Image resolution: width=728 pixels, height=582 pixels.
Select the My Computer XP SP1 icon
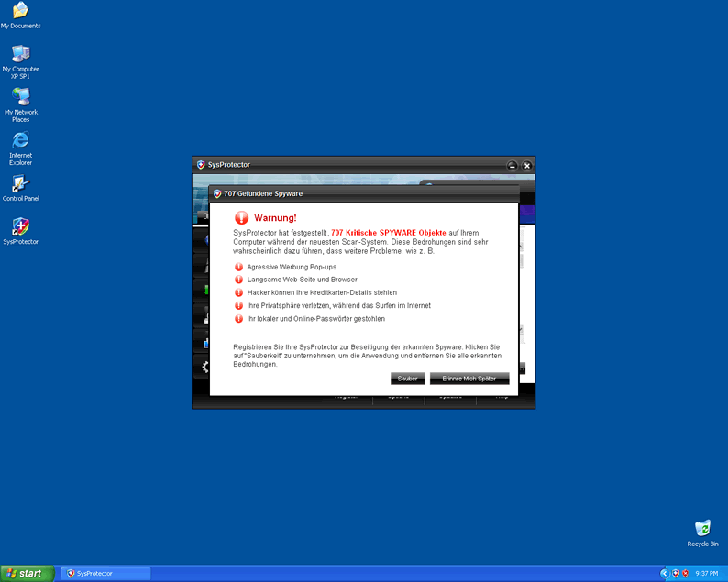click(x=20, y=54)
